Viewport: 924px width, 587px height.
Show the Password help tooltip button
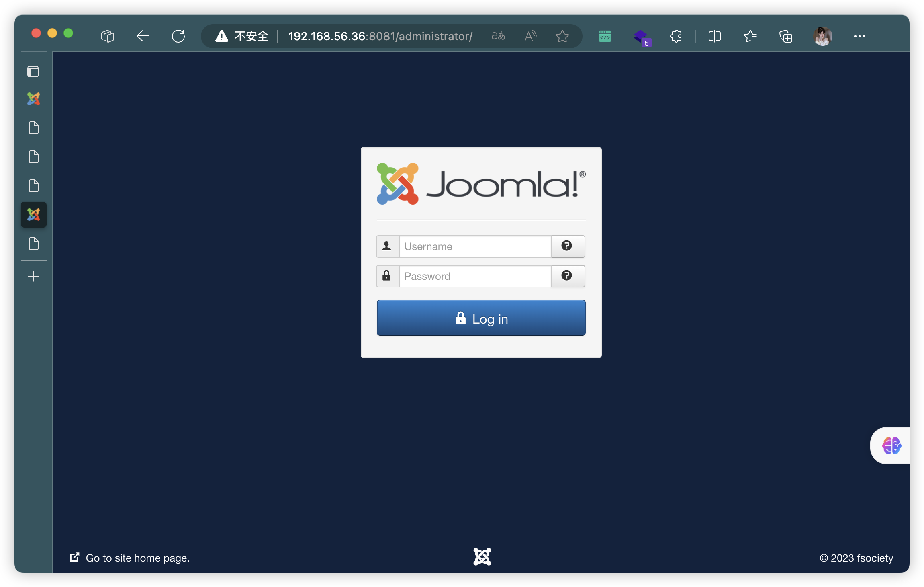pos(568,276)
